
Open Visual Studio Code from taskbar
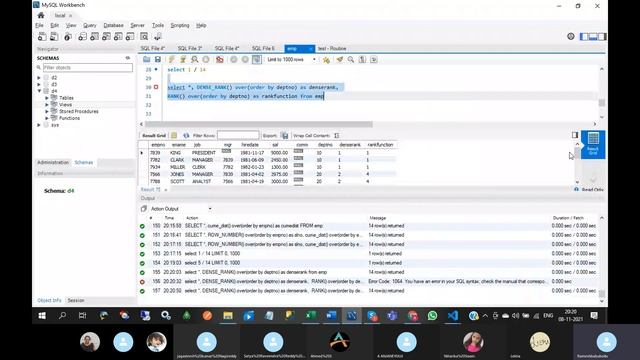pos(453,316)
